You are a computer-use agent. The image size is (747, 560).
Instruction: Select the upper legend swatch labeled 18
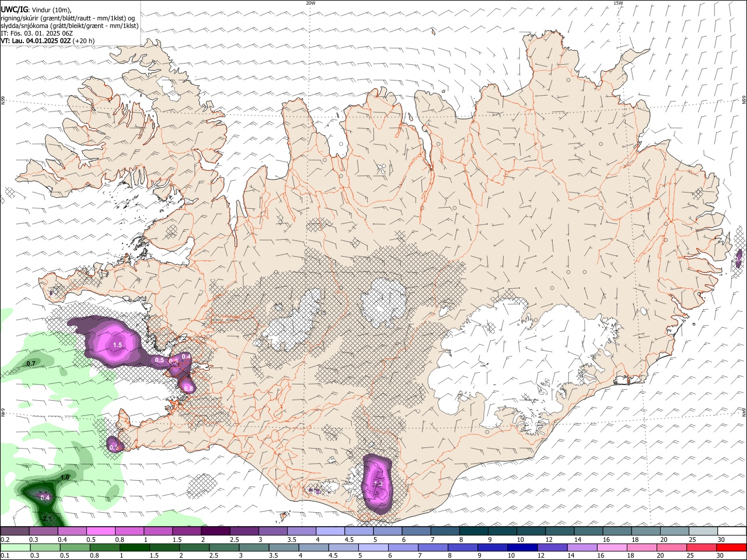tap(646, 531)
